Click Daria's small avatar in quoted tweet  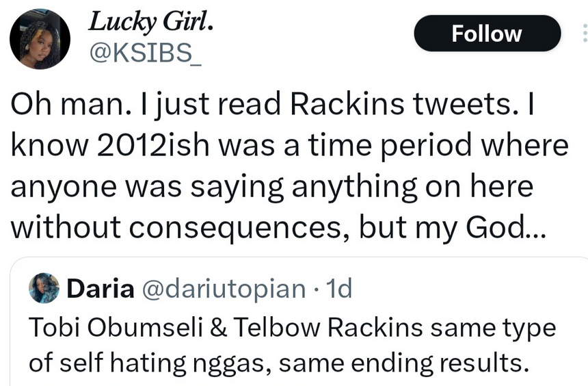pyautogui.click(x=44, y=289)
